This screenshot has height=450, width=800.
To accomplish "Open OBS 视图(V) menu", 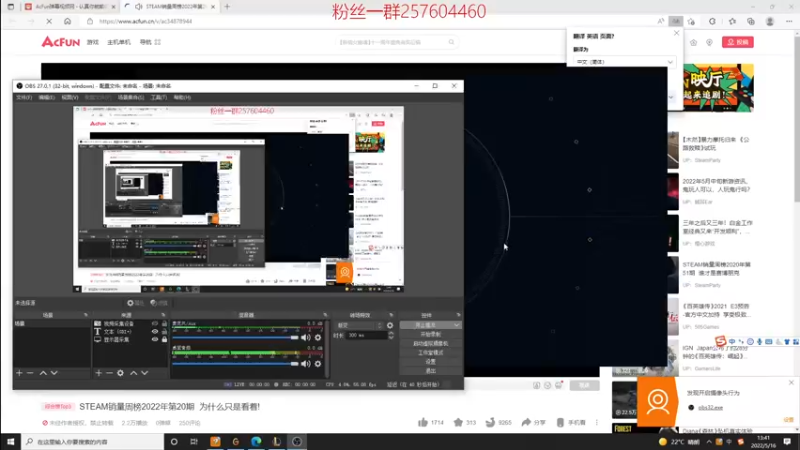I will [70, 97].
